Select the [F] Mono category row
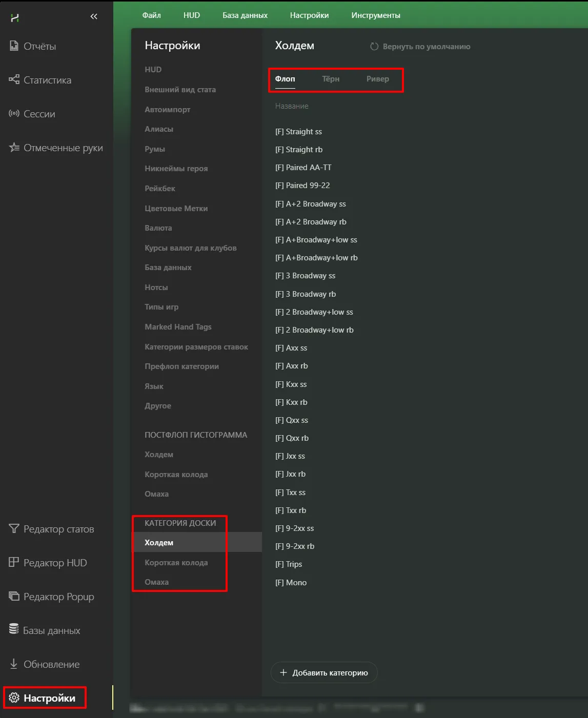Viewport: 588px width, 718px height. (291, 583)
